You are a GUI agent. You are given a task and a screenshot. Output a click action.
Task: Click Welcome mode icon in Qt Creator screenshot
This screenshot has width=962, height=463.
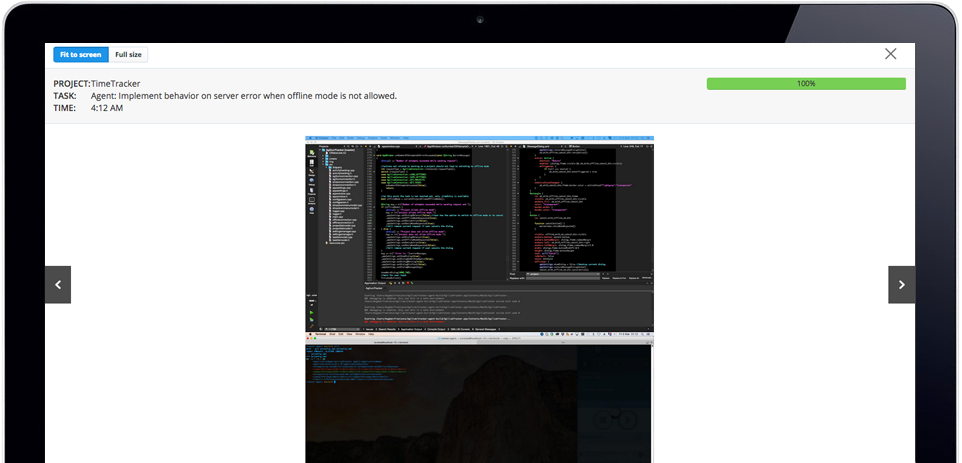[312, 153]
